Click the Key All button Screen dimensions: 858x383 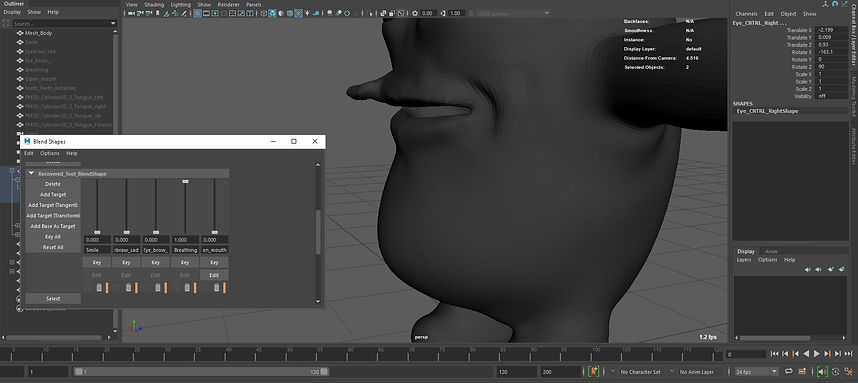53,237
